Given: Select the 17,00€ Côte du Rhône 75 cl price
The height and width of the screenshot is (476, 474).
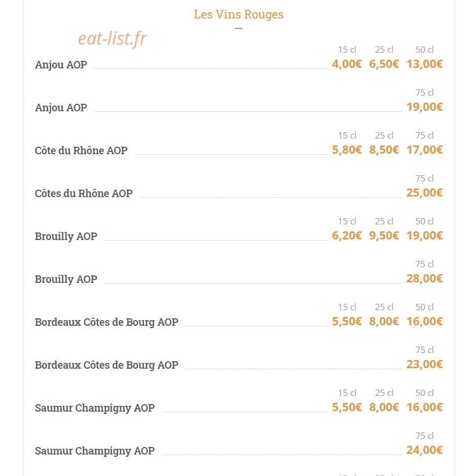Looking at the screenshot, I should pyautogui.click(x=425, y=150).
